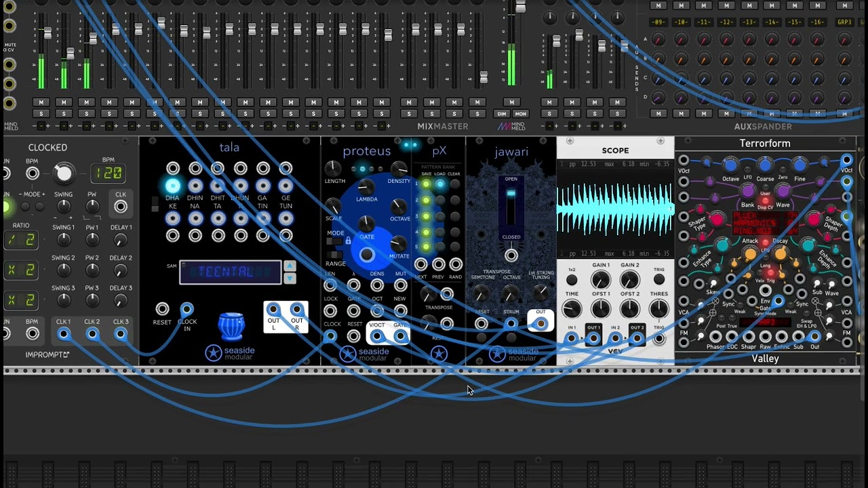Click the CLK 3 output jack on Clocked
This screenshot has width=868, height=488.
(121, 333)
